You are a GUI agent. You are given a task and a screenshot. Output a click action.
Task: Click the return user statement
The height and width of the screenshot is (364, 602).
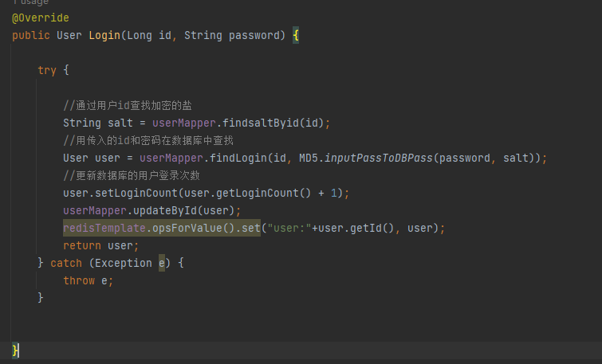tap(100, 245)
